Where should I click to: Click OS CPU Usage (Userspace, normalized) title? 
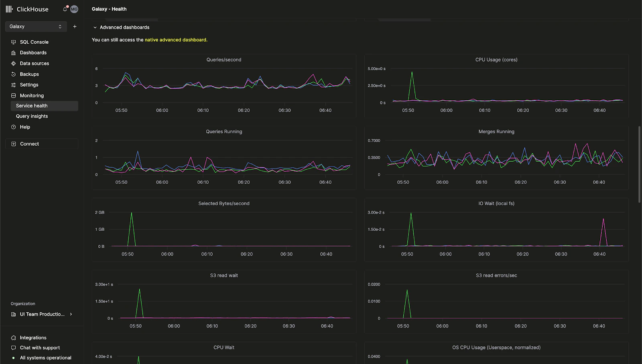496,348
